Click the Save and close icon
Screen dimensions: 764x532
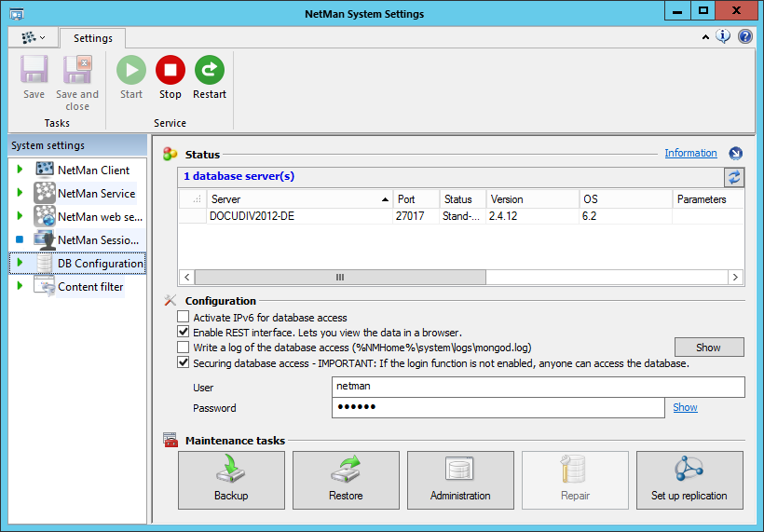[x=77, y=70]
